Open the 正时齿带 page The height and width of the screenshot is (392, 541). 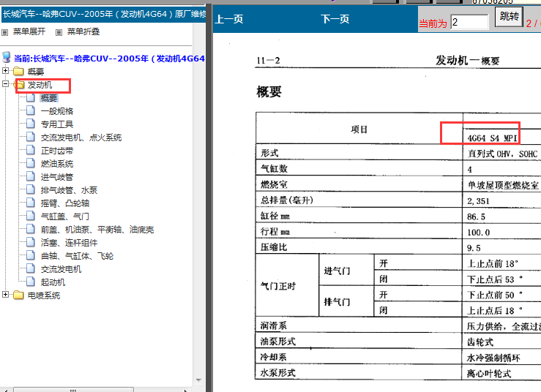click(x=57, y=151)
